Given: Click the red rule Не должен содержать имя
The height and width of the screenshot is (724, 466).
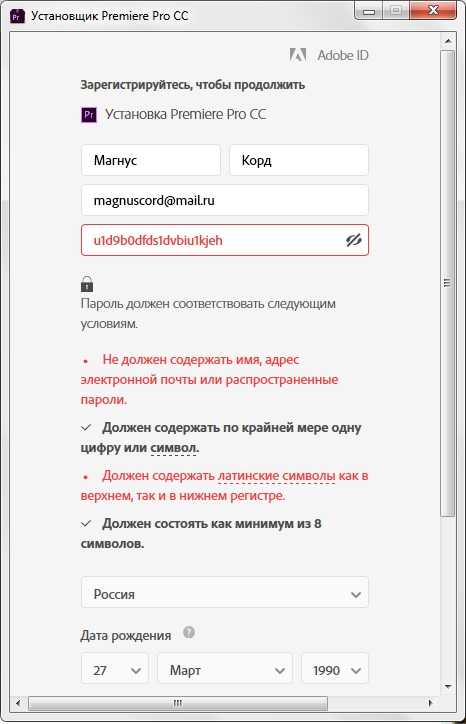Looking at the screenshot, I should (x=210, y=380).
